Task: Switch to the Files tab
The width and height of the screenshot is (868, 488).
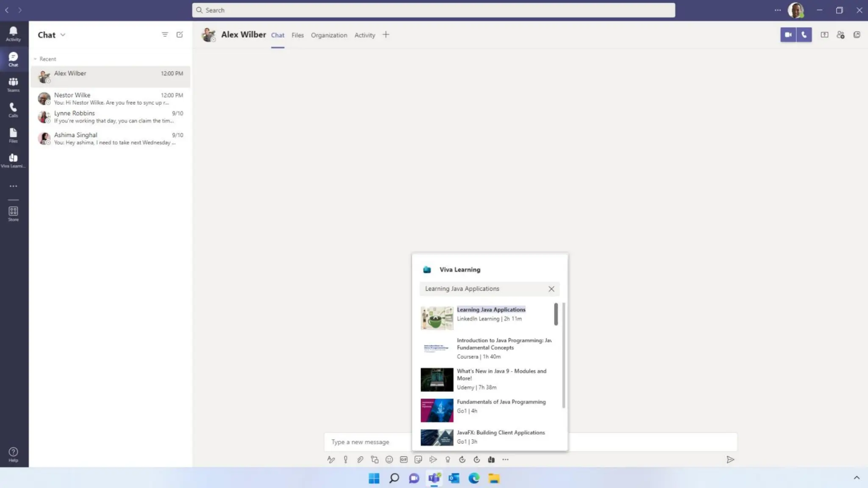Action: tap(298, 35)
